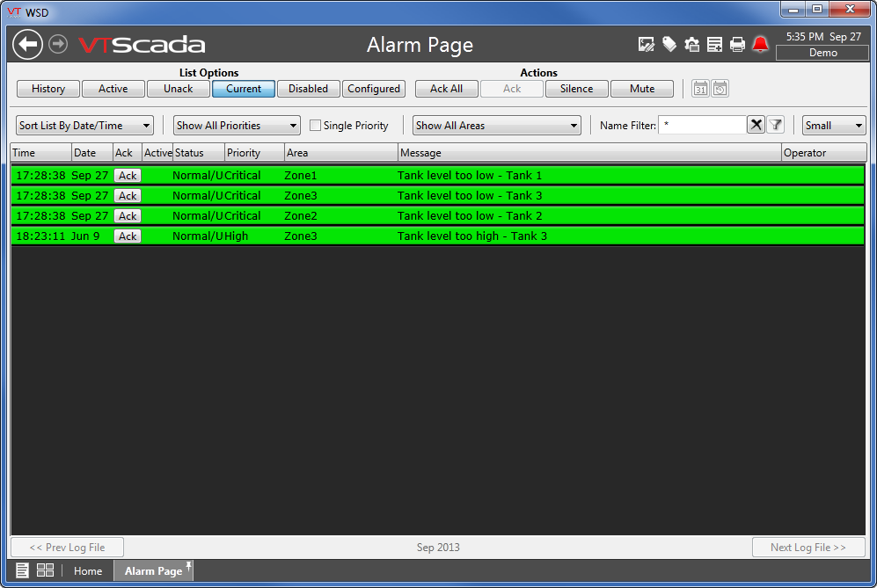The width and height of the screenshot is (877, 588).
Task: Apply the filter funnel icon beside Name Filter
Action: click(x=775, y=125)
